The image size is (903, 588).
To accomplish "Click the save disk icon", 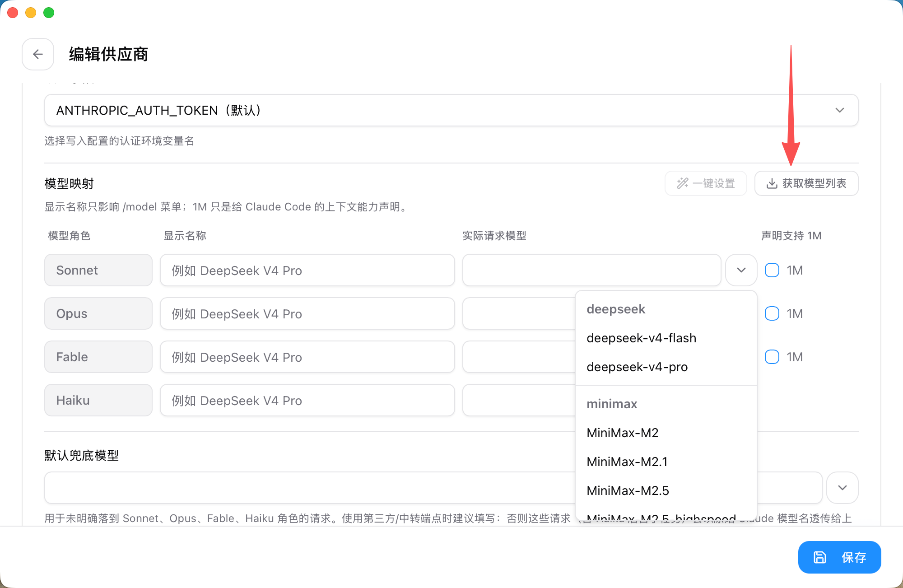I will (x=820, y=557).
